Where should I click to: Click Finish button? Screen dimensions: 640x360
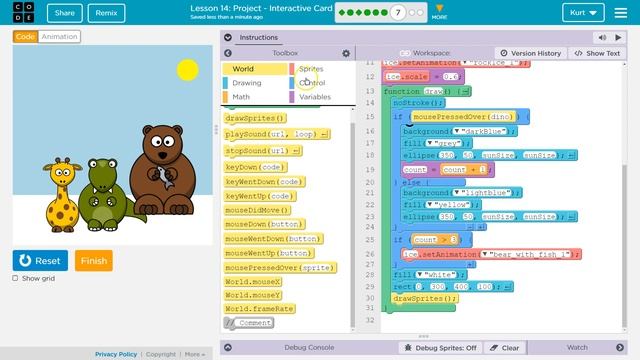tap(93, 260)
